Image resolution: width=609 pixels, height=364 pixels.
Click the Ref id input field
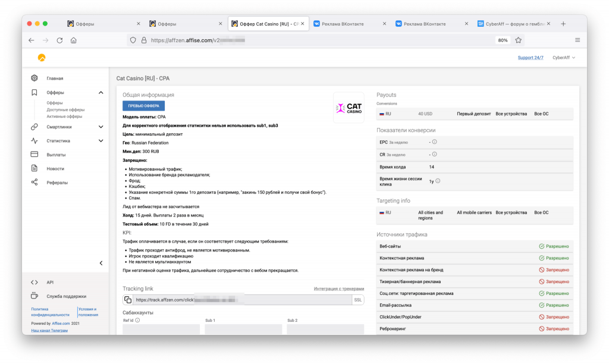pos(161,329)
